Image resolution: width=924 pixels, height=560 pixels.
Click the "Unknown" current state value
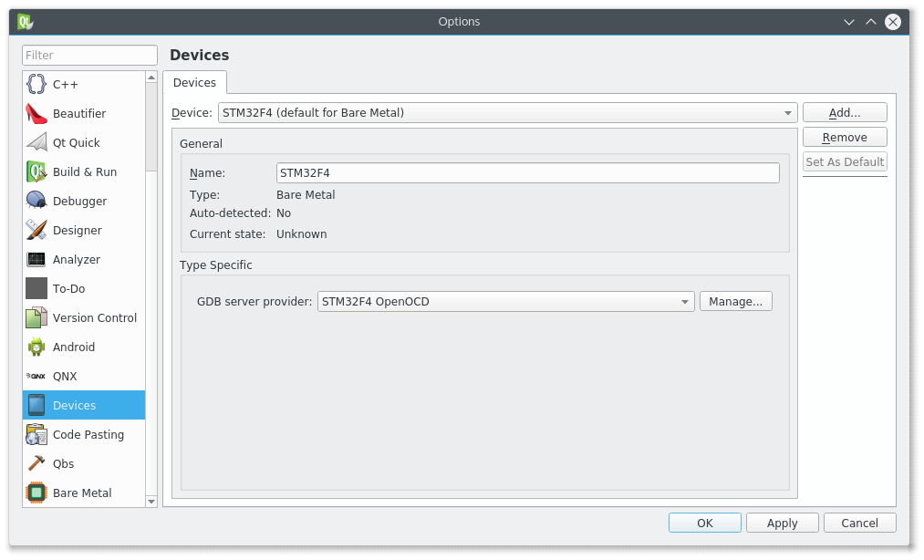(x=301, y=234)
